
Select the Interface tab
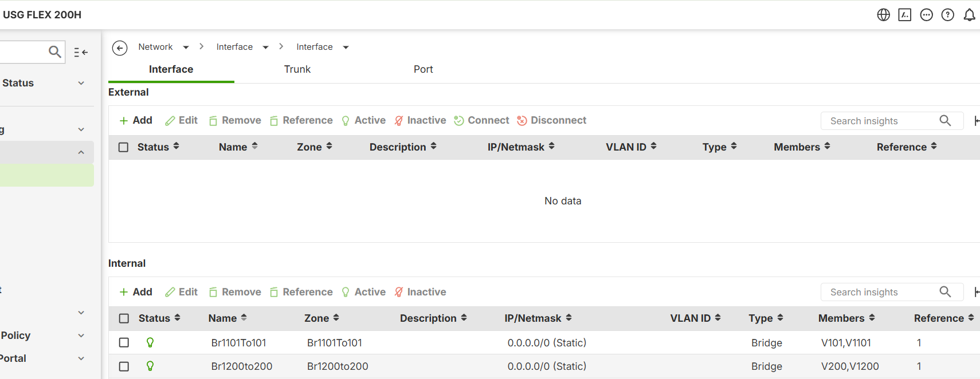click(171, 69)
